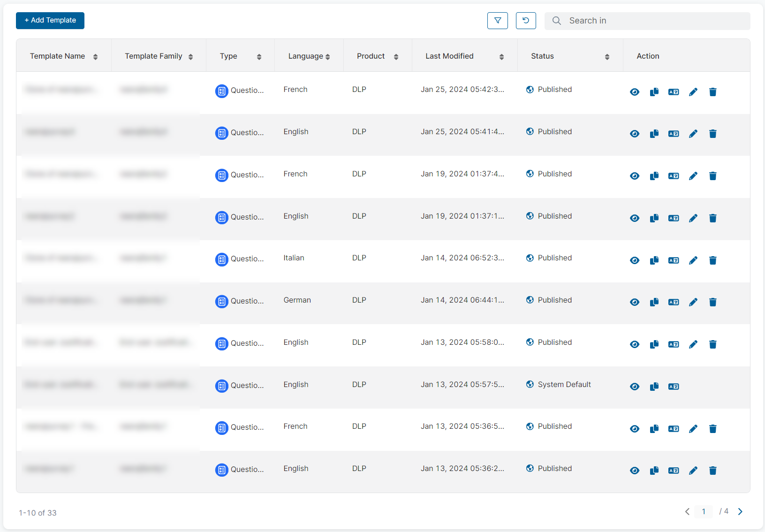Edit the Jan 25 English template
Viewport: 765px width, 532px height.
[693, 134]
